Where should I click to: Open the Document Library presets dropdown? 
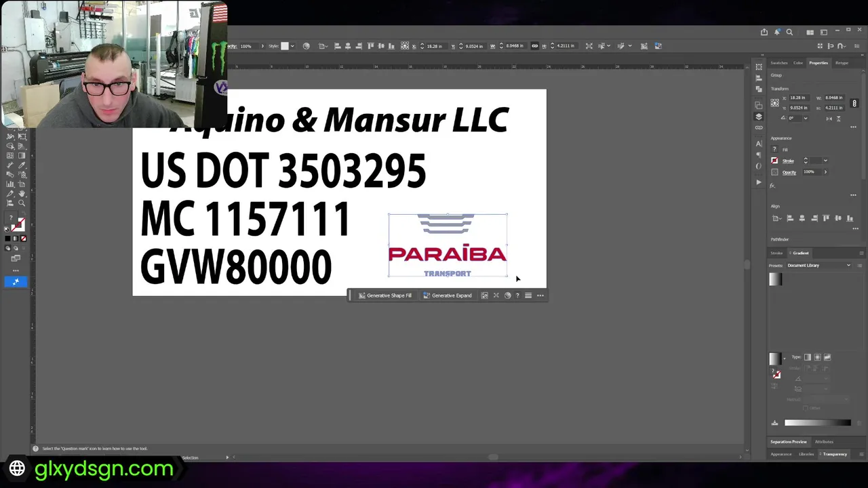click(819, 266)
